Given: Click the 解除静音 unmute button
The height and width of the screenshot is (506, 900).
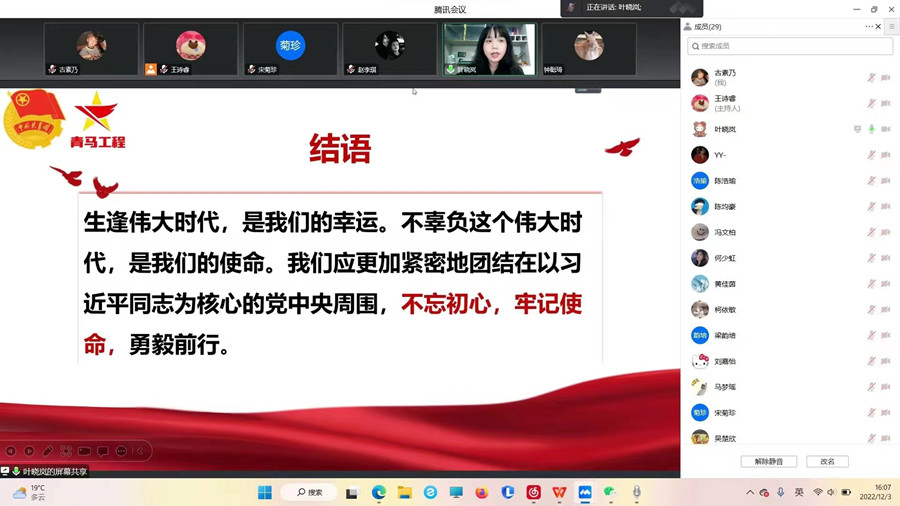Looking at the screenshot, I should click(768, 462).
